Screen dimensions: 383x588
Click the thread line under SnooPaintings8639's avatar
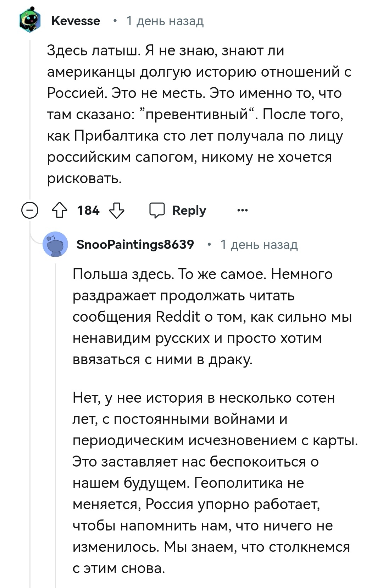pos(56,426)
